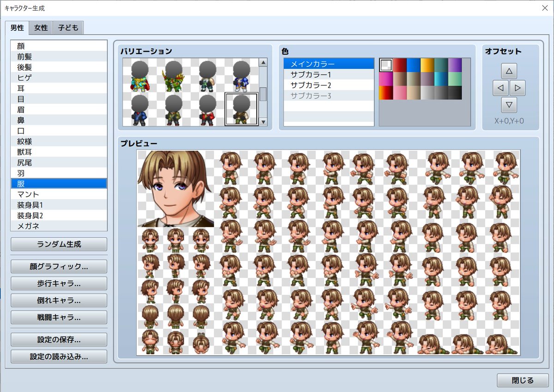
Task: Select the red coat variation
Action: click(x=207, y=109)
